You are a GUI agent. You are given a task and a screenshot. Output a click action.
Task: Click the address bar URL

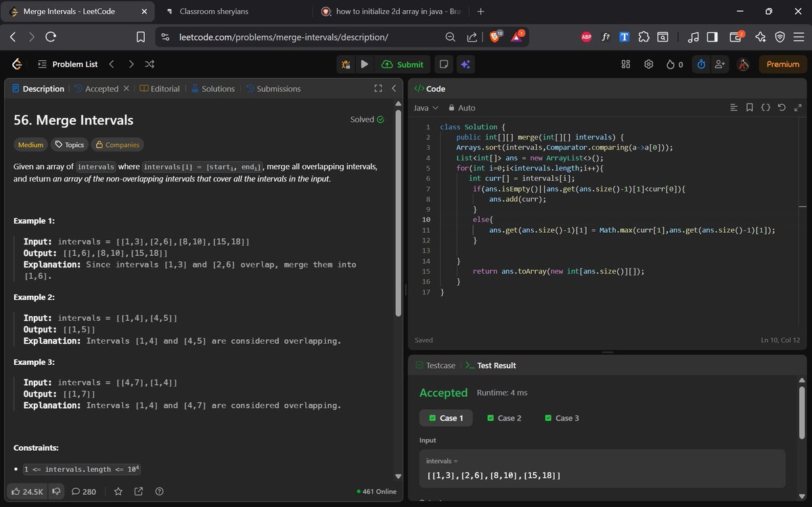(x=284, y=37)
